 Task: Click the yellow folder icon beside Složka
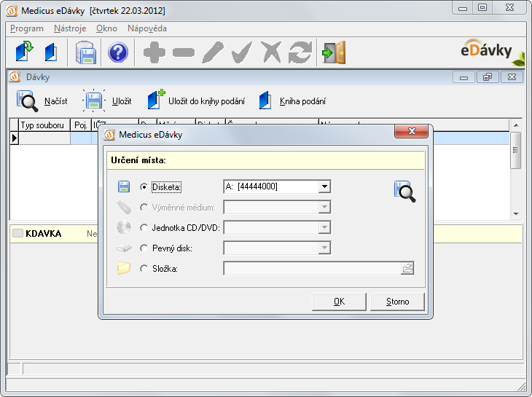[x=124, y=268]
